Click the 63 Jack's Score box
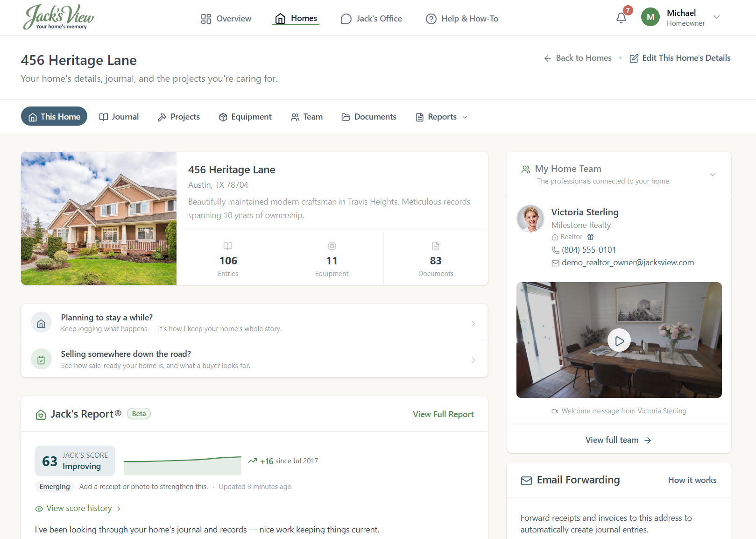The image size is (756, 539). point(75,461)
